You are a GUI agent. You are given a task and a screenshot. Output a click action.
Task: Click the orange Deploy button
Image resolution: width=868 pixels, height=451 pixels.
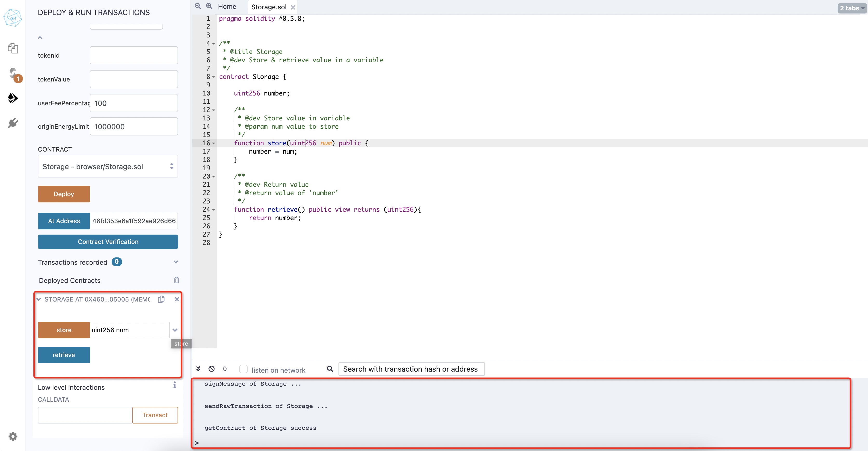pyautogui.click(x=64, y=194)
